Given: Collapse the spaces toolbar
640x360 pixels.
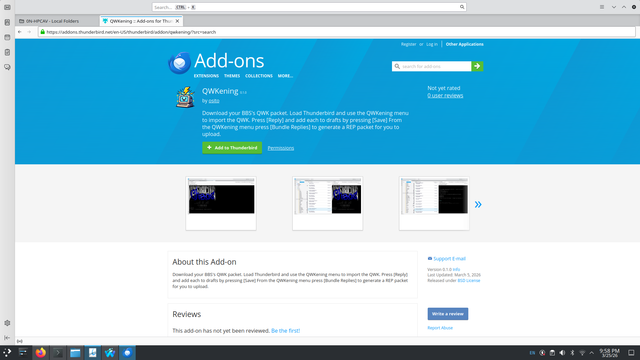Looking at the screenshot, I should pyautogui.click(x=7, y=338).
